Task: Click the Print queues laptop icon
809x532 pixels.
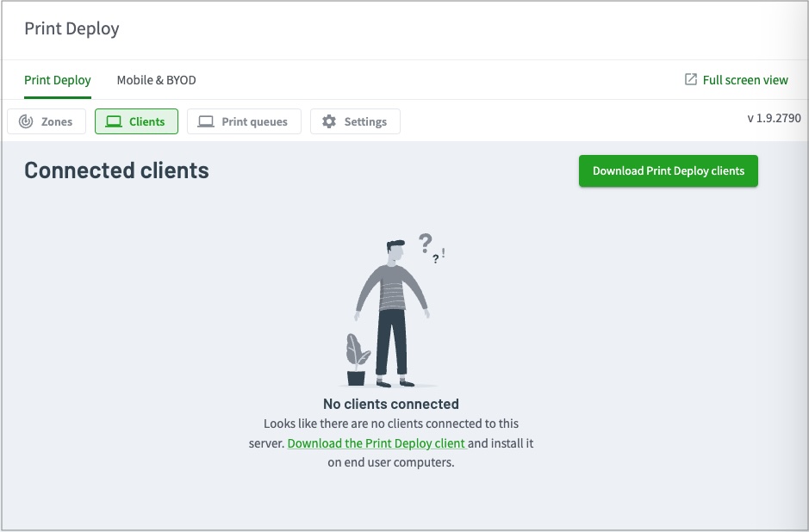Action: (x=206, y=121)
